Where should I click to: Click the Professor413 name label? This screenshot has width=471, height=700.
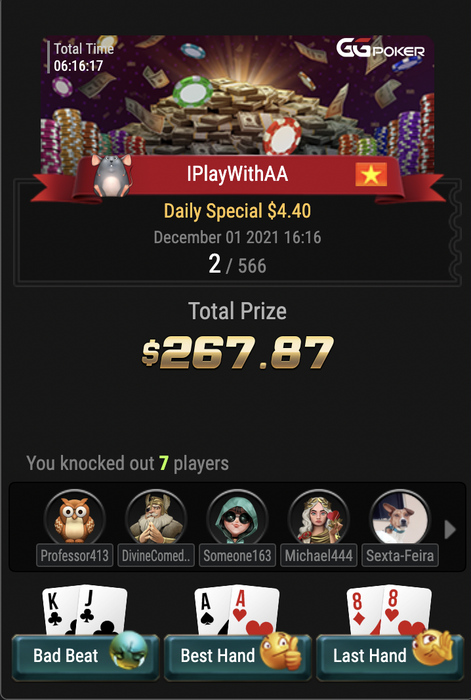coord(75,556)
